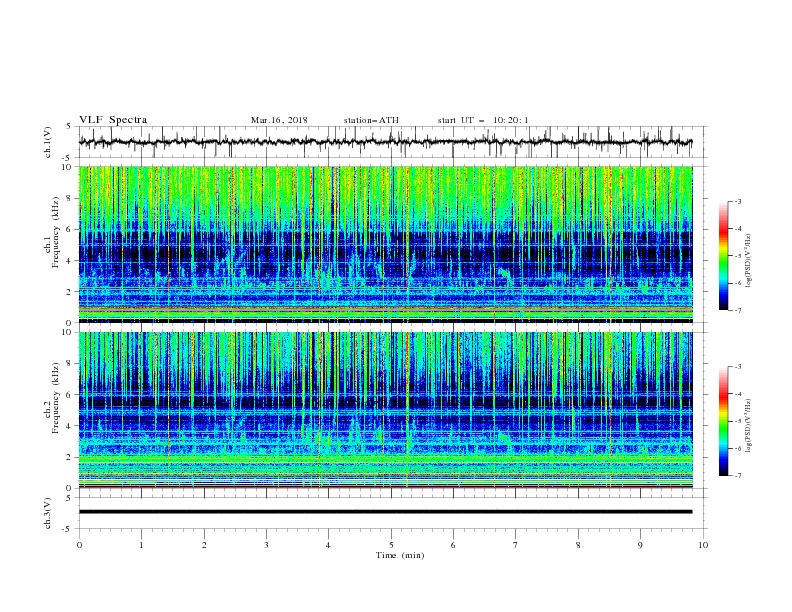Click the ch.3 flat voltage trace
Image resolution: width=792 pixels, height=612 pixels.
(385, 512)
